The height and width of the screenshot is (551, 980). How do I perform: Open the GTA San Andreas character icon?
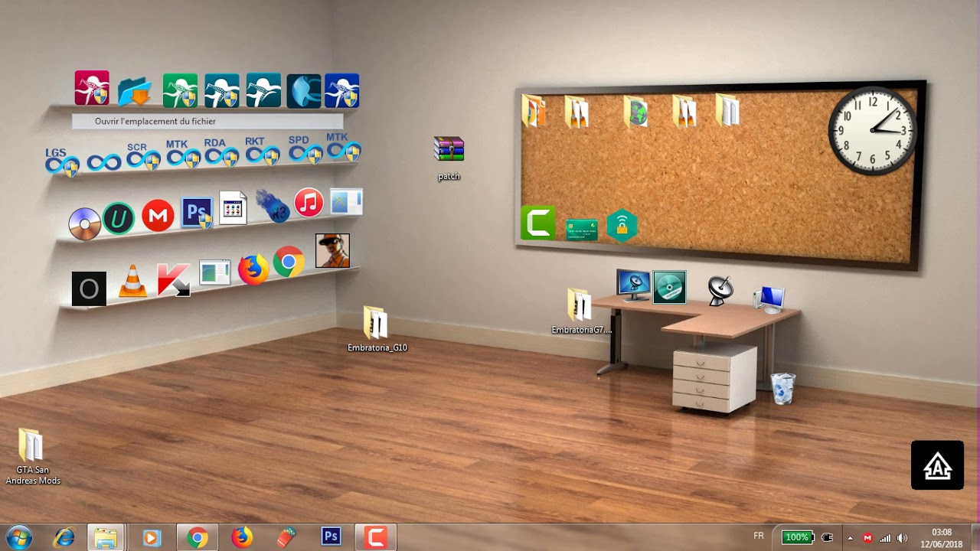click(x=332, y=250)
